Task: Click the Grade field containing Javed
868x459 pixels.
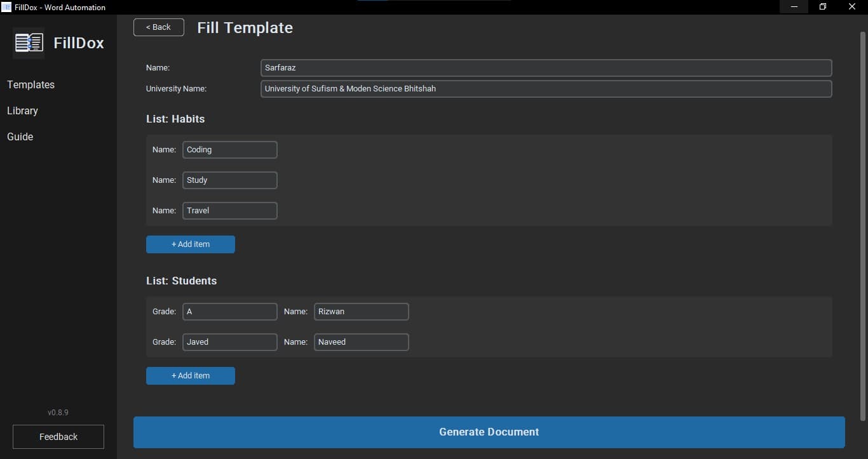Action: [229, 342]
